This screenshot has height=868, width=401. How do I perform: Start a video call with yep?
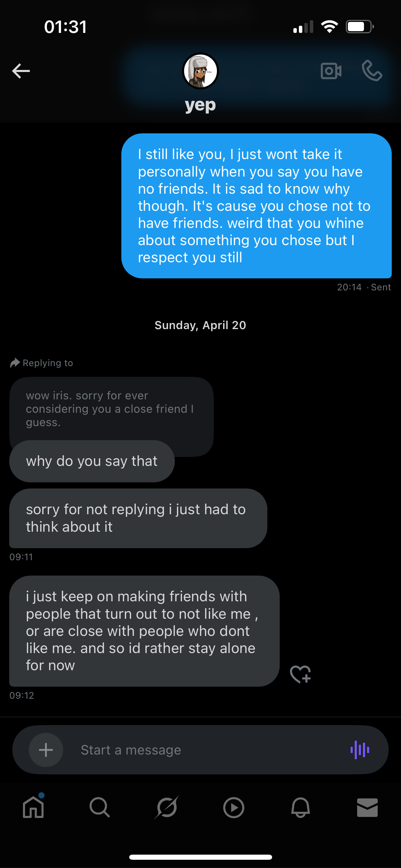point(331,71)
